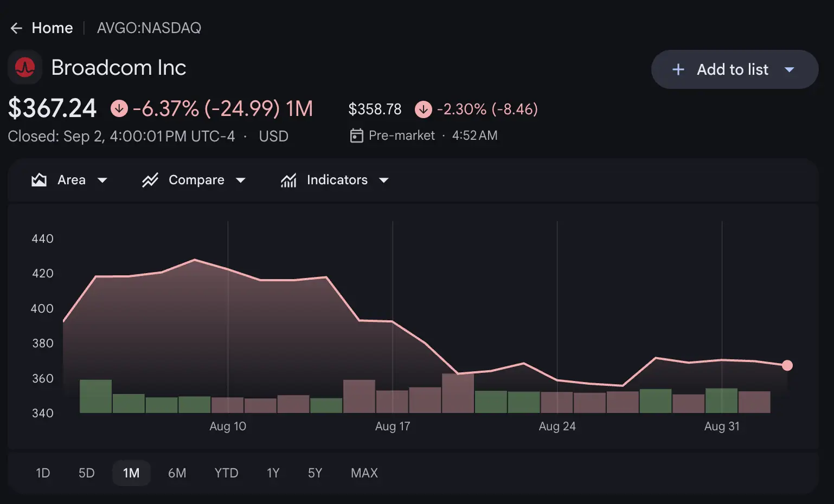Viewport: 834px width, 504px height.
Task: Click the back arrow icon beside Home
Action: (16, 28)
